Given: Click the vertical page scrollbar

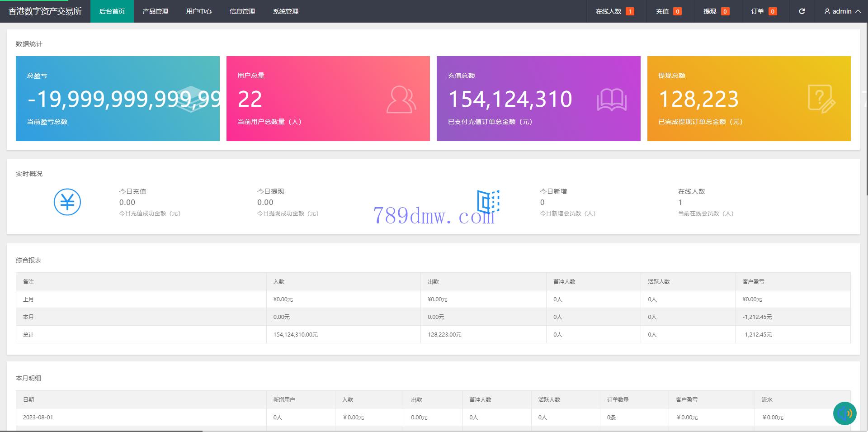Looking at the screenshot, I should click(866, 113).
